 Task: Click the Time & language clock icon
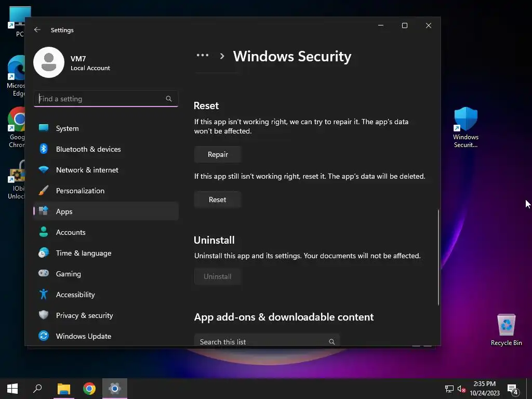pos(44,253)
